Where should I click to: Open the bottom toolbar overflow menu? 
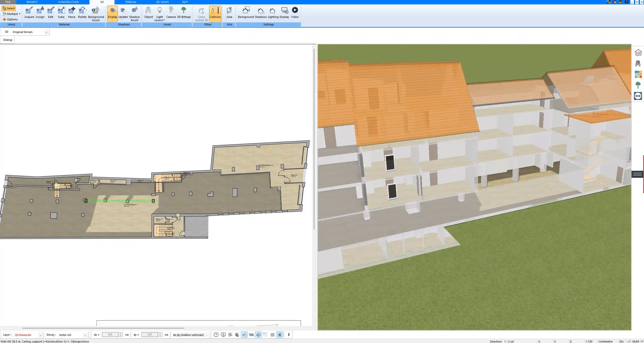tap(289, 335)
